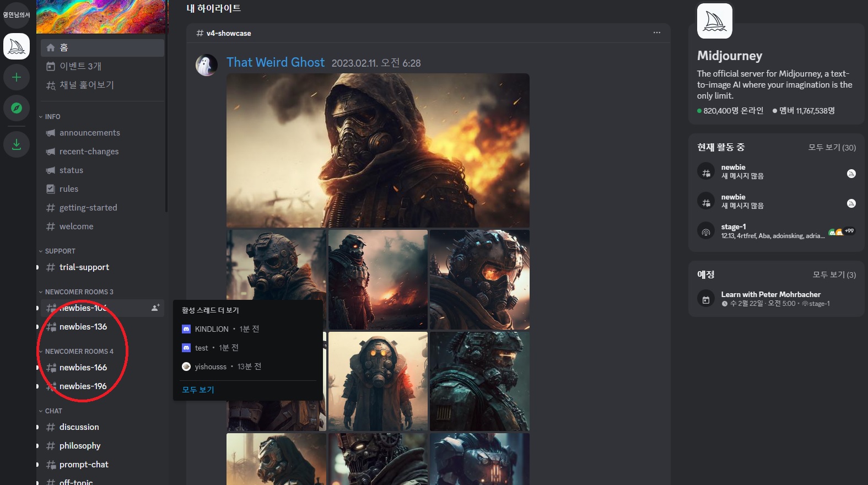Open the recent-changes channel

coord(103,152)
